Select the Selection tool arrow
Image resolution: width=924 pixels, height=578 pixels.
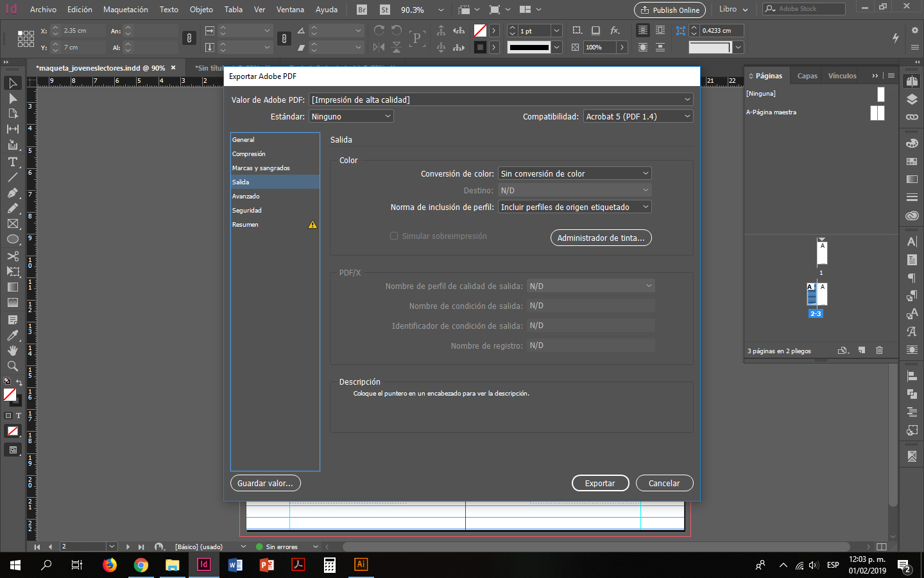[x=12, y=83]
